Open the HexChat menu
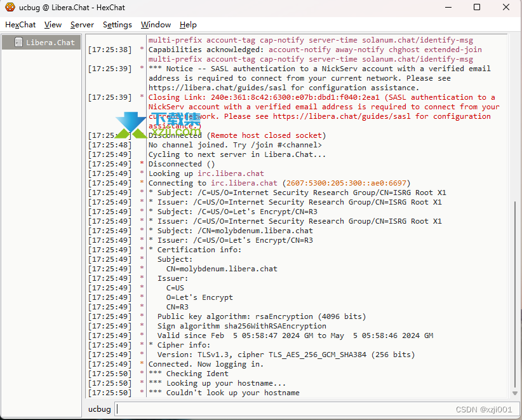 pos(20,25)
